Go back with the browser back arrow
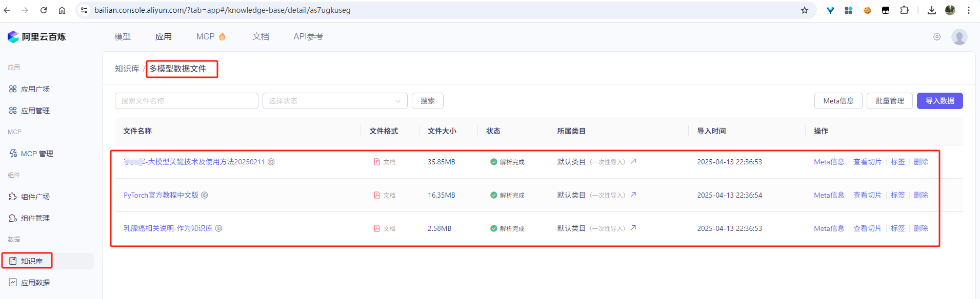 coord(7,10)
